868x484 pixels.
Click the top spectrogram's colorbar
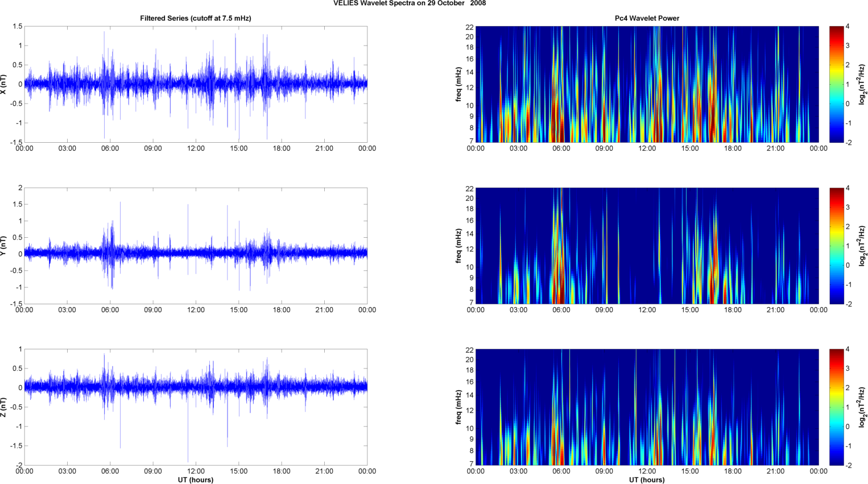(836, 84)
